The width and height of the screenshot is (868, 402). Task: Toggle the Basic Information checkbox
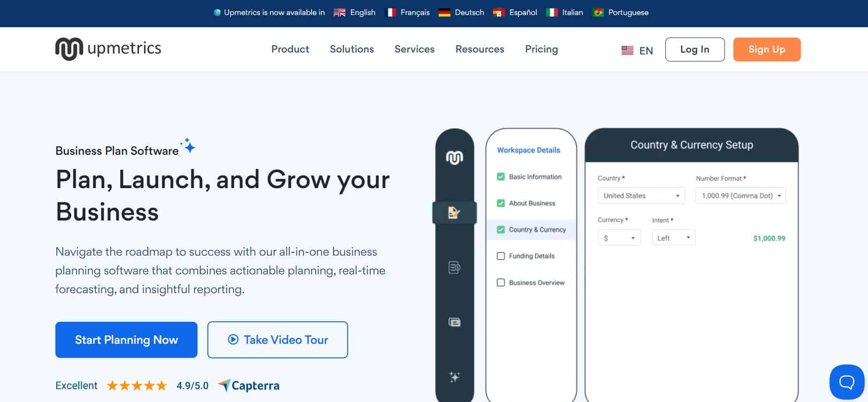[501, 177]
